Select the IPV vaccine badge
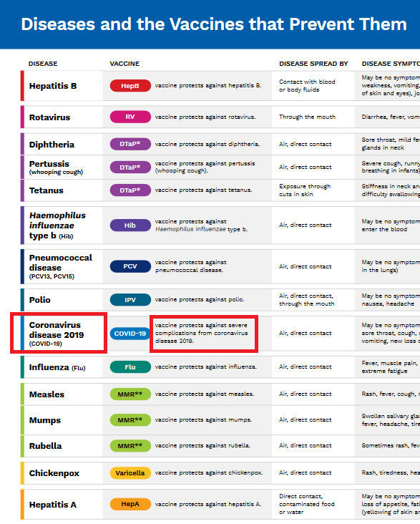Image resolution: width=420 pixels, height=524 pixels. pos(130,300)
